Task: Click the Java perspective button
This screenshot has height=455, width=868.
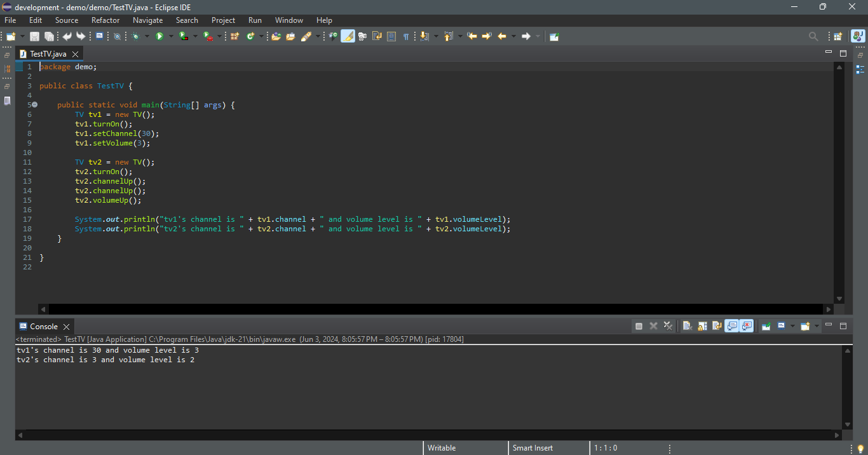Action: (x=857, y=36)
